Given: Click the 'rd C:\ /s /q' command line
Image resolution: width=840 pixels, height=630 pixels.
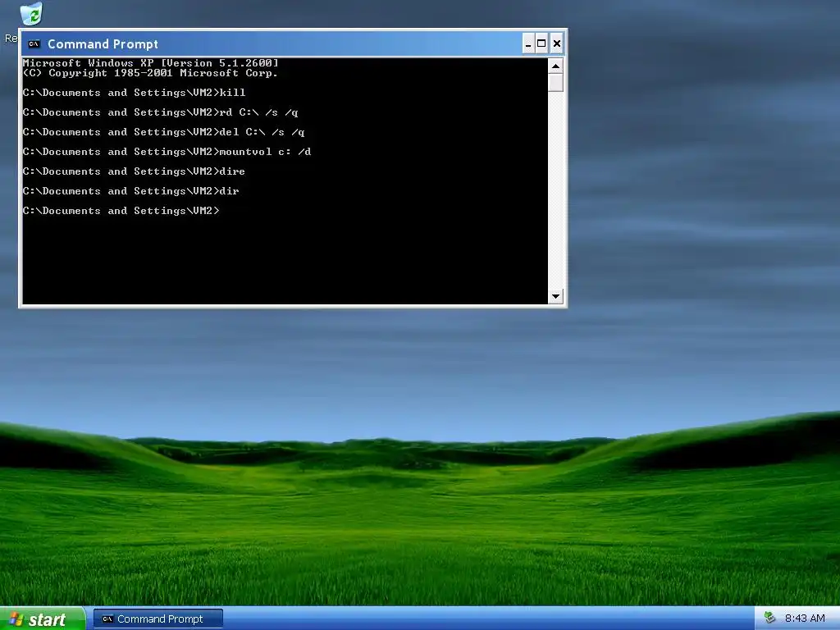Looking at the screenshot, I should (160, 112).
